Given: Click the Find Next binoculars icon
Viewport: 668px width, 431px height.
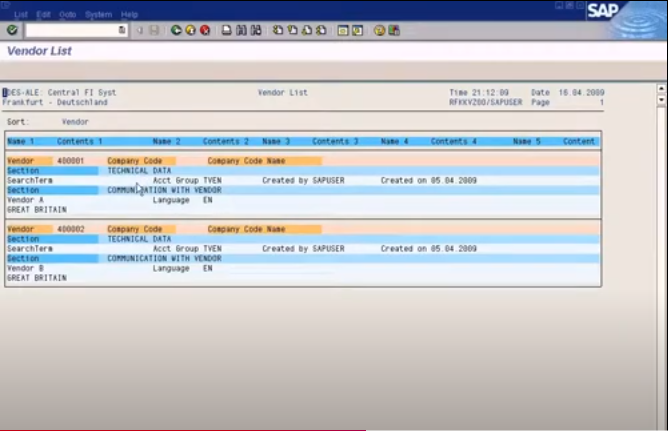Looking at the screenshot, I should click(x=256, y=30).
